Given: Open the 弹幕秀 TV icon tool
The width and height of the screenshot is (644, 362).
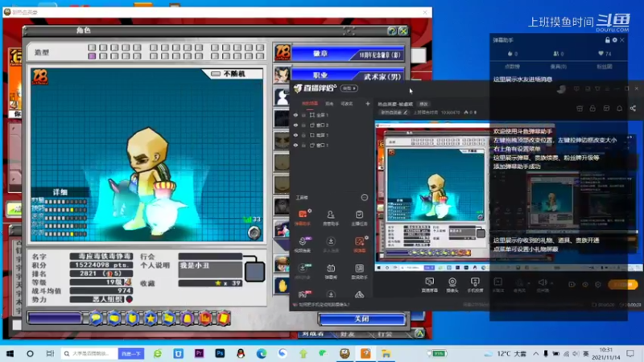Looking at the screenshot, I should [x=331, y=271].
